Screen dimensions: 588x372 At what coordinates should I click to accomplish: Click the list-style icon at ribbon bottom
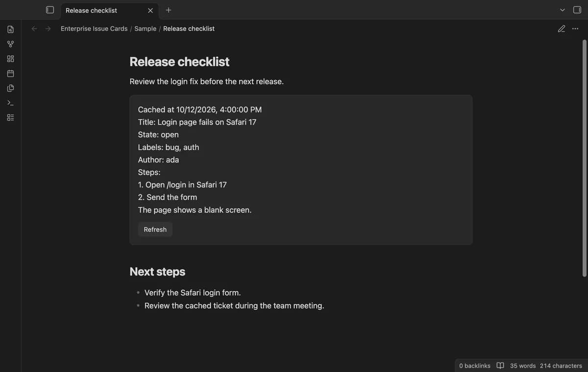(10, 117)
